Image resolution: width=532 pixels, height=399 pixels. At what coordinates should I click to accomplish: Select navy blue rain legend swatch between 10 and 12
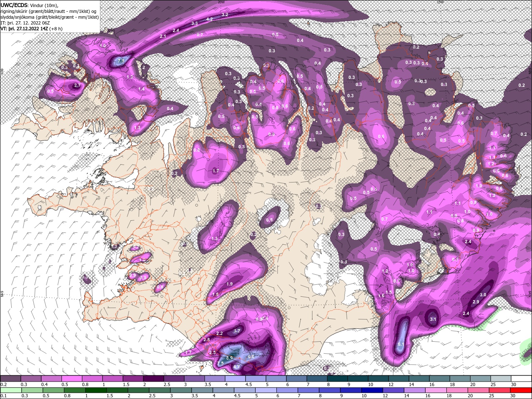(x=372, y=390)
